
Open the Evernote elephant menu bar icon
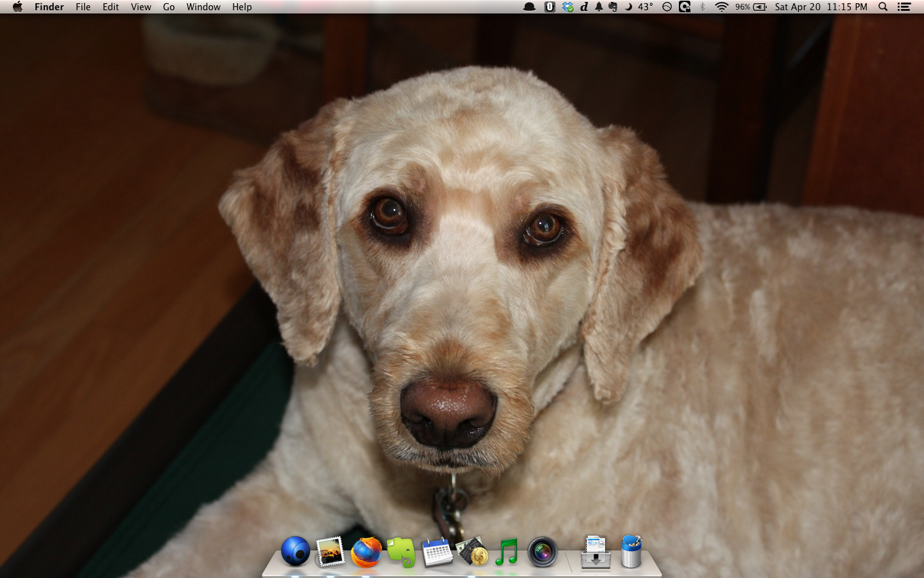coord(613,7)
